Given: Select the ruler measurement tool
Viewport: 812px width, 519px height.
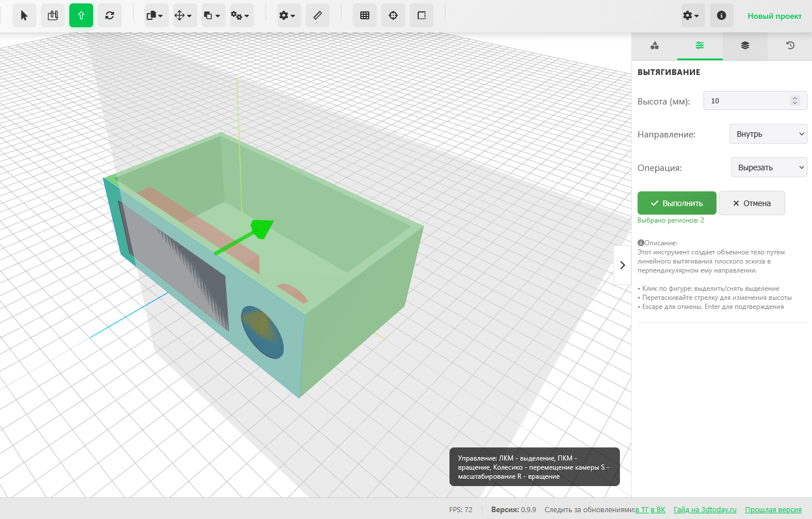Looking at the screenshot, I should coord(318,15).
